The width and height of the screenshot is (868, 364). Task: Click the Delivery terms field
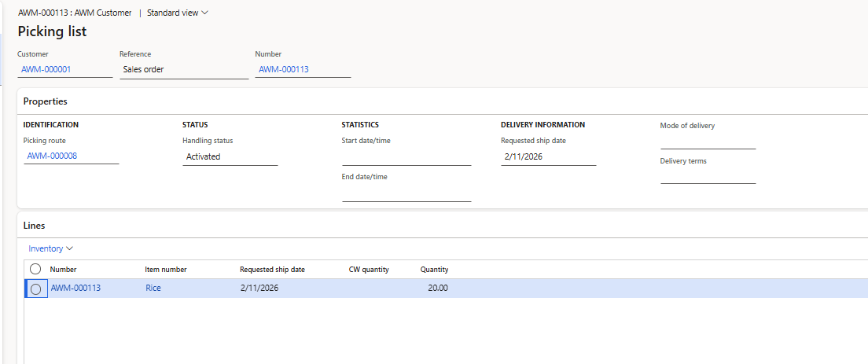(x=708, y=175)
